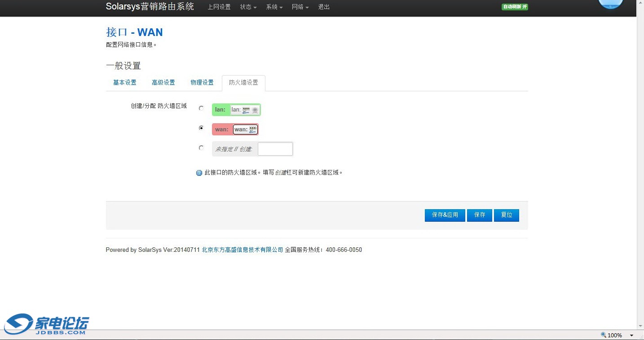Switch to the 基本设置 tab

[125, 83]
